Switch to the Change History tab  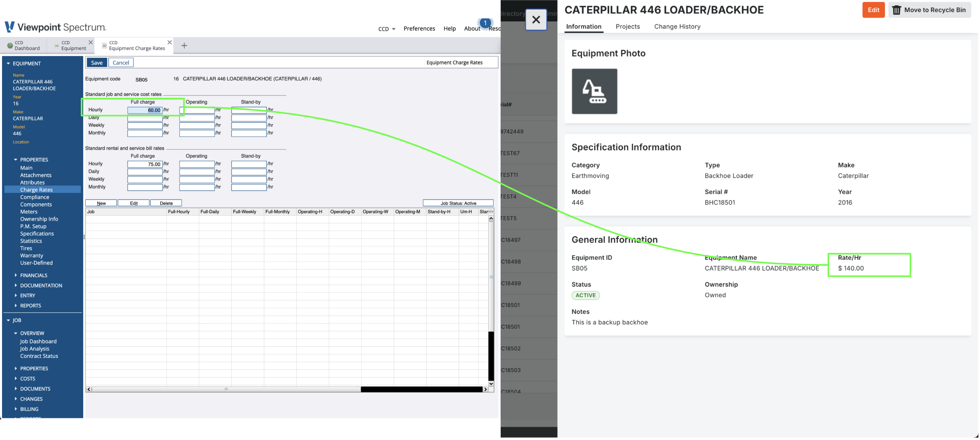click(x=677, y=26)
